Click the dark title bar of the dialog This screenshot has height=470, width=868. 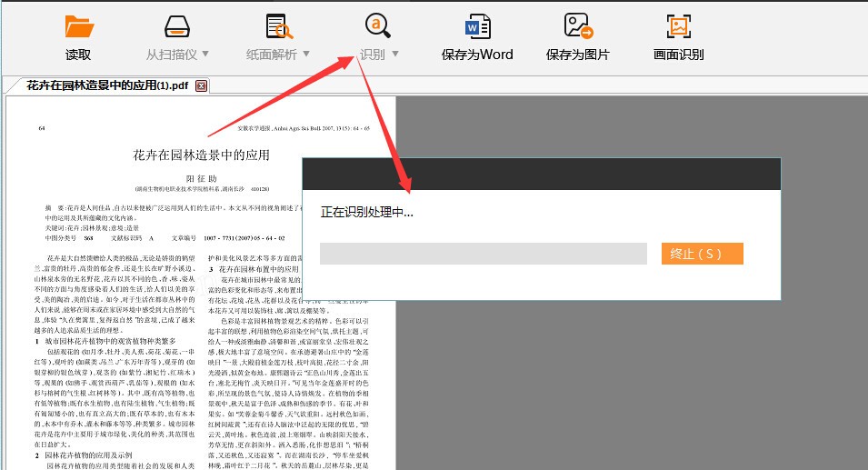pyautogui.click(x=541, y=174)
